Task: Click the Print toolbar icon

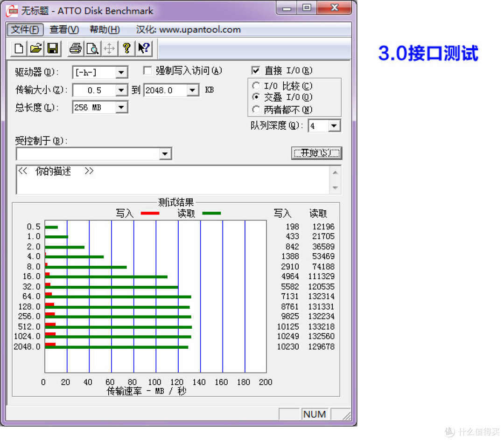Action: pyautogui.click(x=76, y=48)
